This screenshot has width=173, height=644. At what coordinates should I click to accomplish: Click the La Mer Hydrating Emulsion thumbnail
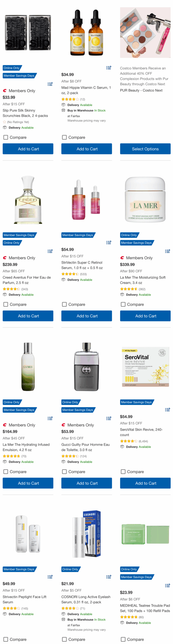[x=28, y=367]
